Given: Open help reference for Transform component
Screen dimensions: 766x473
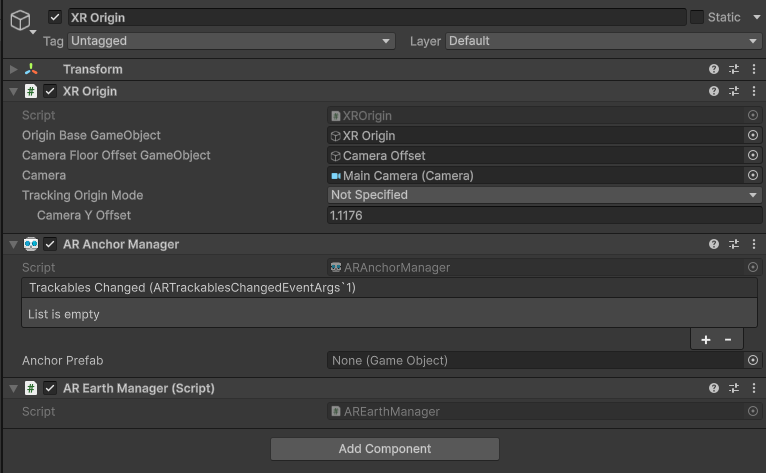Looking at the screenshot, I should pyautogui.click(x=714, y=69).
